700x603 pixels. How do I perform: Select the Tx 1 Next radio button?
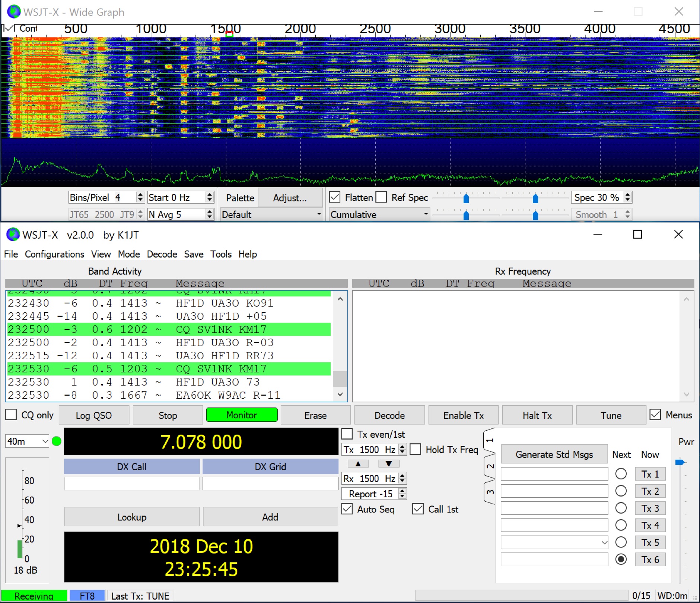621,474
